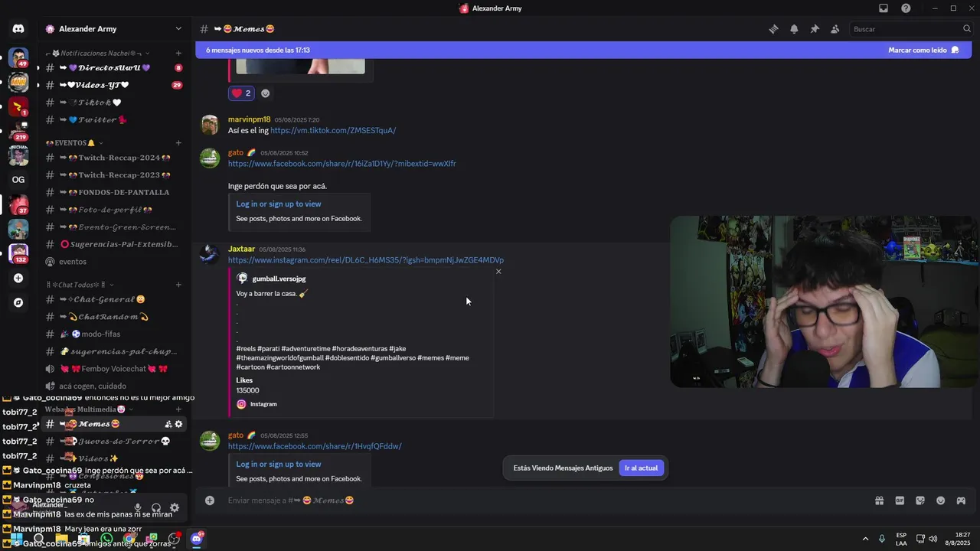Add a server plus button
This screenshot has width=980, height=551.
point(18,279)
